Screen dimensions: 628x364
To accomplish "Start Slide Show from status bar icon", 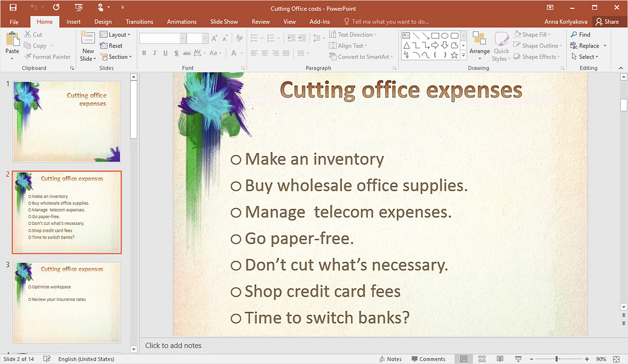I will [518, 359].
